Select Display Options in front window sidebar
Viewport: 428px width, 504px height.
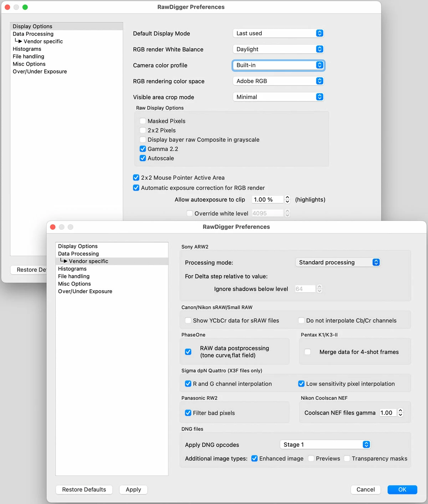(x=112, y=246)
